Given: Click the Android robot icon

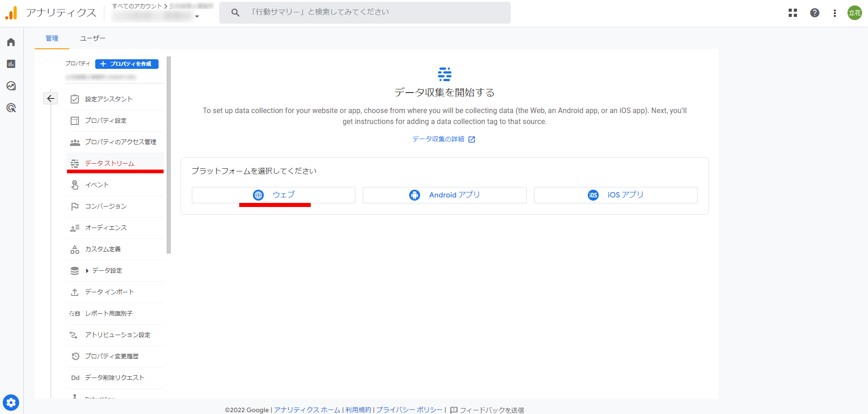Looking at the screenshot, I should [x=415, y=195].
